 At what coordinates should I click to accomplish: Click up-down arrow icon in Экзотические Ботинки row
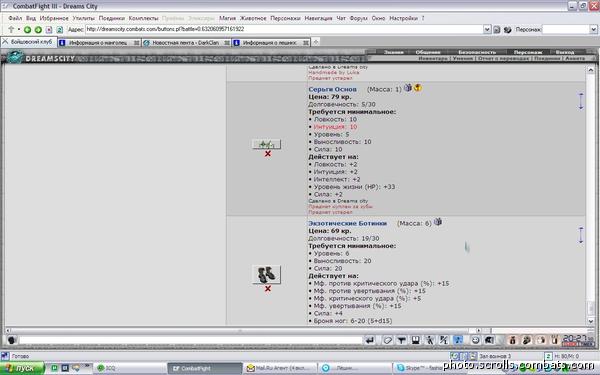coord(581,235)
